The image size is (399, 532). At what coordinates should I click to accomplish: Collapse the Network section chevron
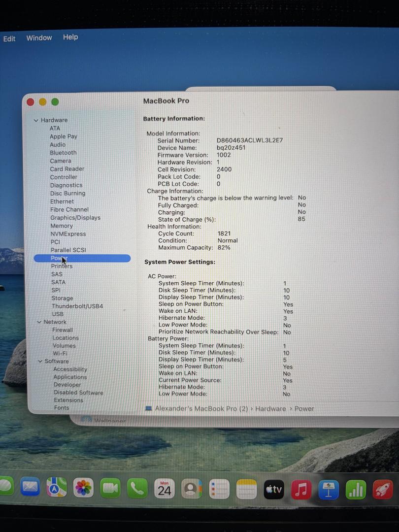[39, 322]
